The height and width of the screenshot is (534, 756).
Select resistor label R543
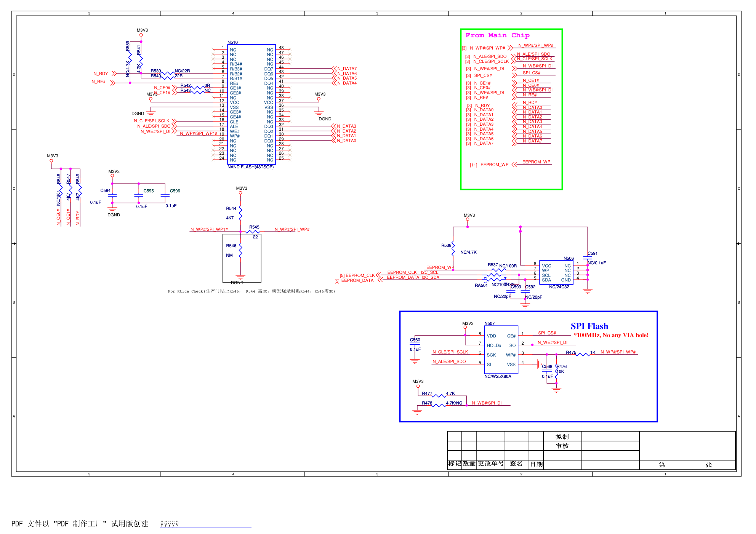[x=186, y=90]
